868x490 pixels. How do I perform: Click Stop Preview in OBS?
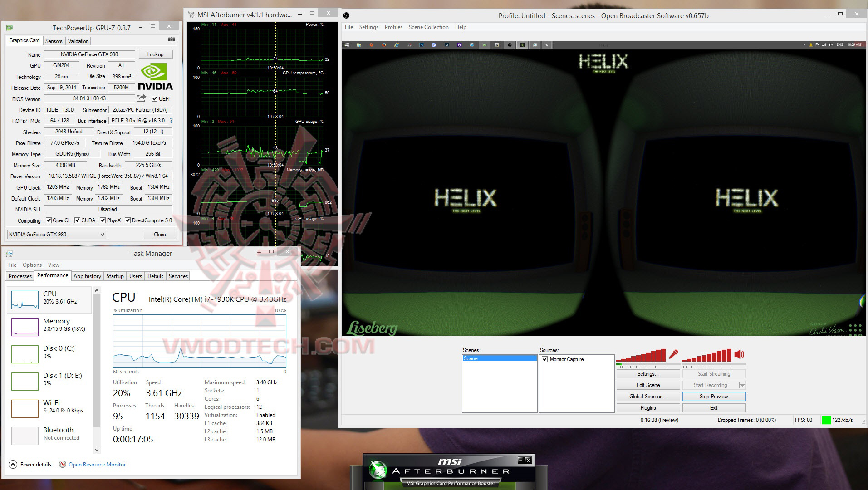(x=714, y=397)
